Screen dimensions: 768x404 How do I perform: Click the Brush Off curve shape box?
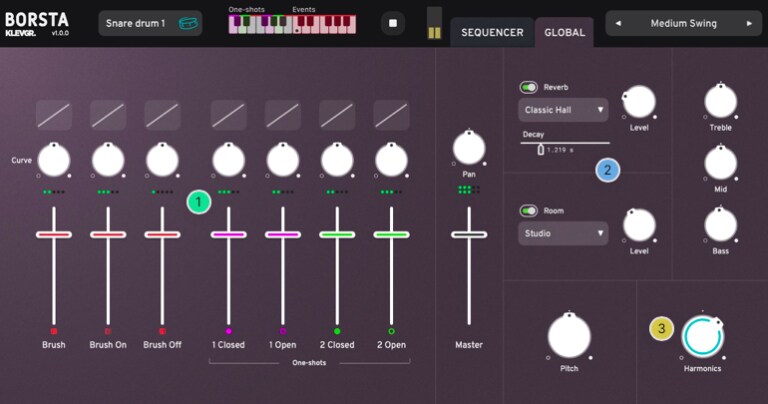click(x=163, y=115)
